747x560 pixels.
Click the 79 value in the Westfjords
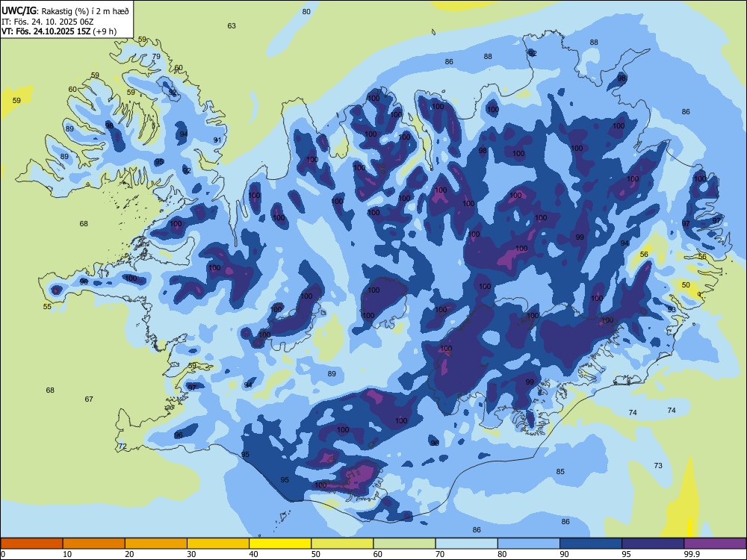click(156, 56)
